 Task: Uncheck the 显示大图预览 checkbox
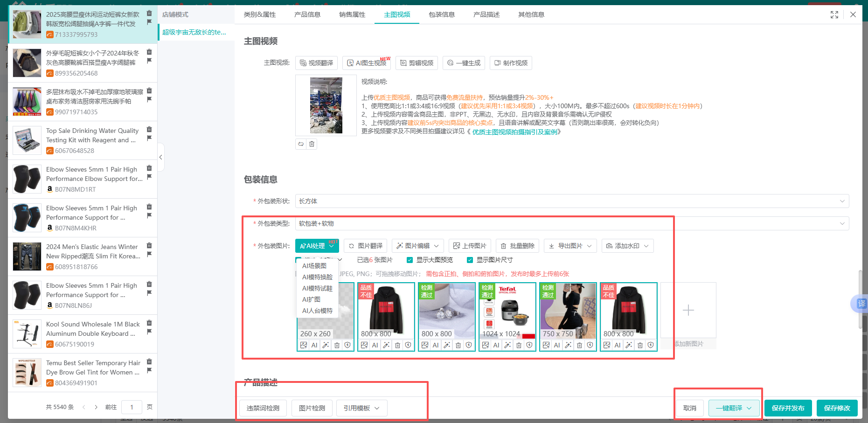[410, 260]
